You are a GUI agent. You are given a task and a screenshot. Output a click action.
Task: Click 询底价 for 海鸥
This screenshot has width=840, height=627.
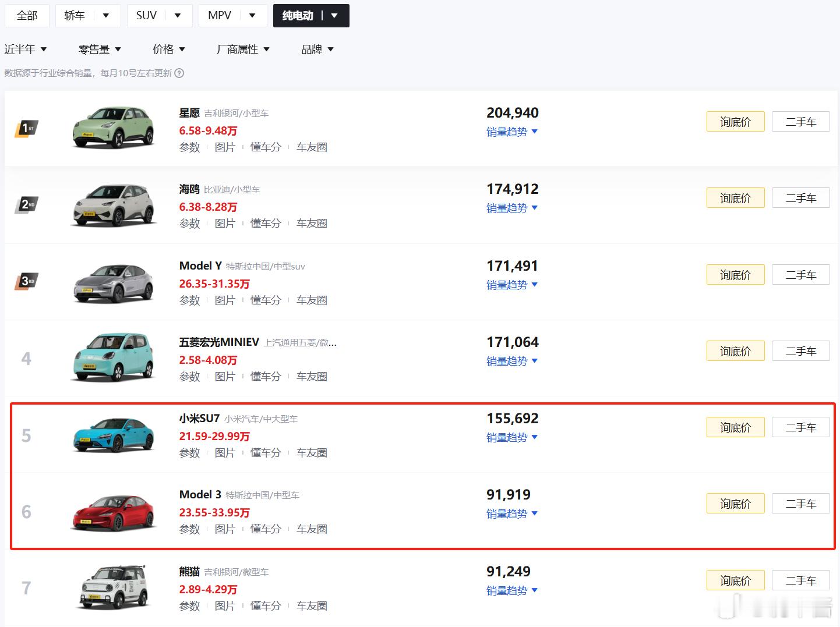pos(736,198)
